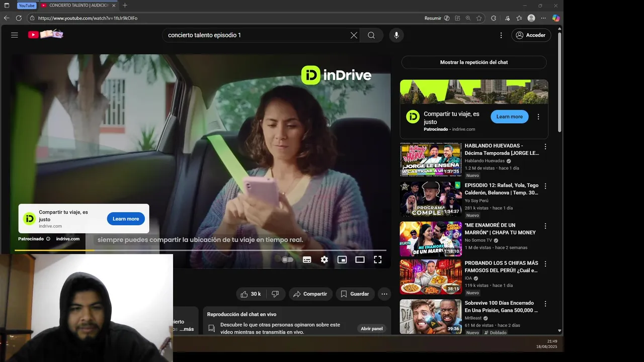This screenshot has width=644, height=362.
Task: Share video with Compartir button
Action: pyautogui.click(x=310, y=294)
